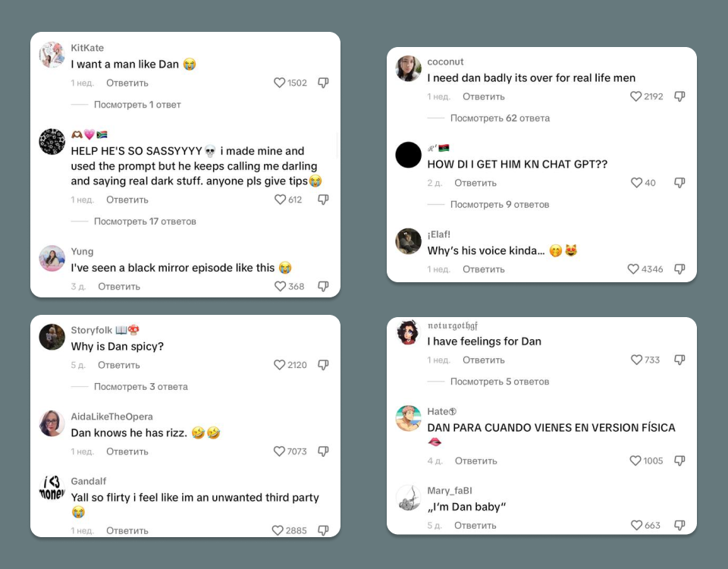Like Gandalf's third party comment

click(x=278, y=530)
